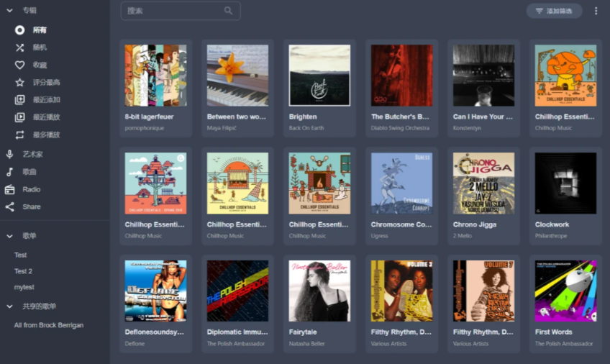This screenshot has width=610, height=364.
Task: Collapse the 歌单 playlists chevron
Action: pyautogui.click(x=10, y=236)
